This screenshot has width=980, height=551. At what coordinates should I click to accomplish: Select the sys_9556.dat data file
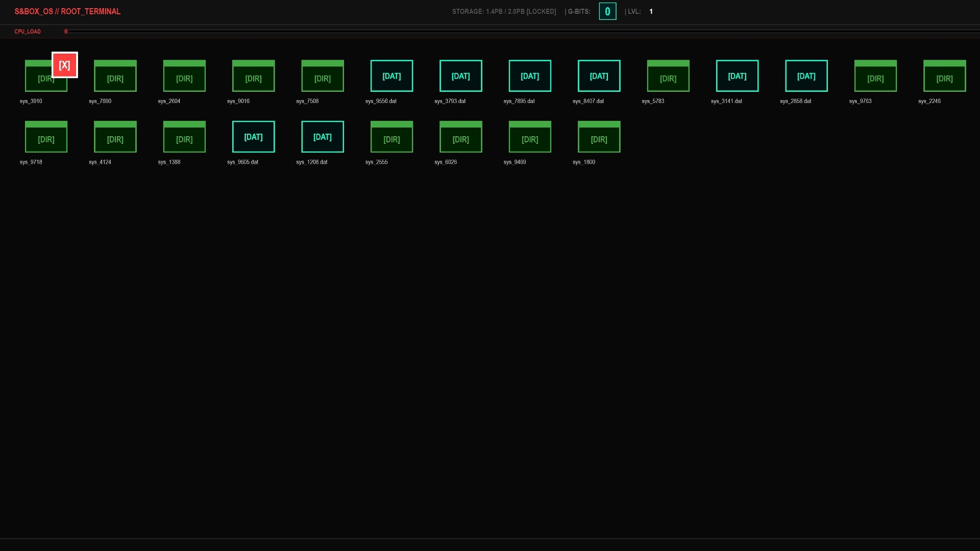tap(391, 76)
